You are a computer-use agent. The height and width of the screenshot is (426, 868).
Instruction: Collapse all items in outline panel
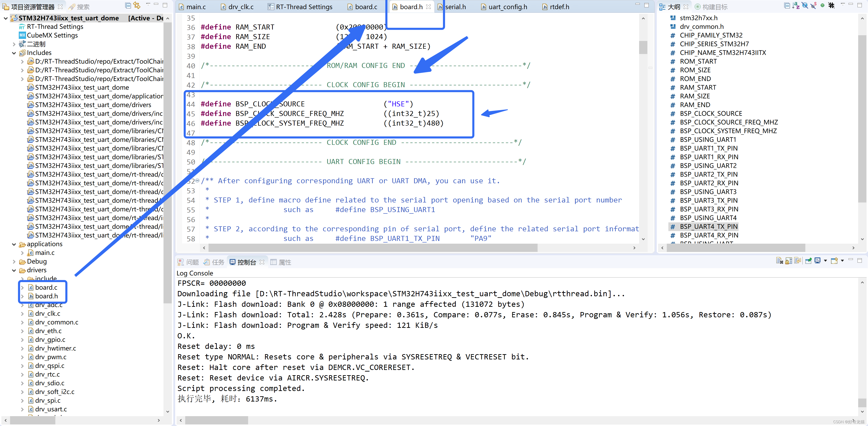point(787,6)
